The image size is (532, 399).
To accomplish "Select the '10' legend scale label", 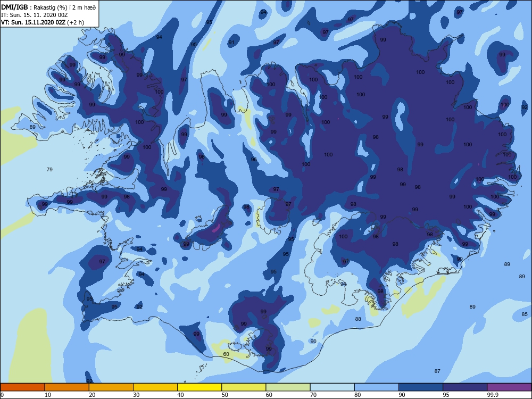I will [48, 395].
